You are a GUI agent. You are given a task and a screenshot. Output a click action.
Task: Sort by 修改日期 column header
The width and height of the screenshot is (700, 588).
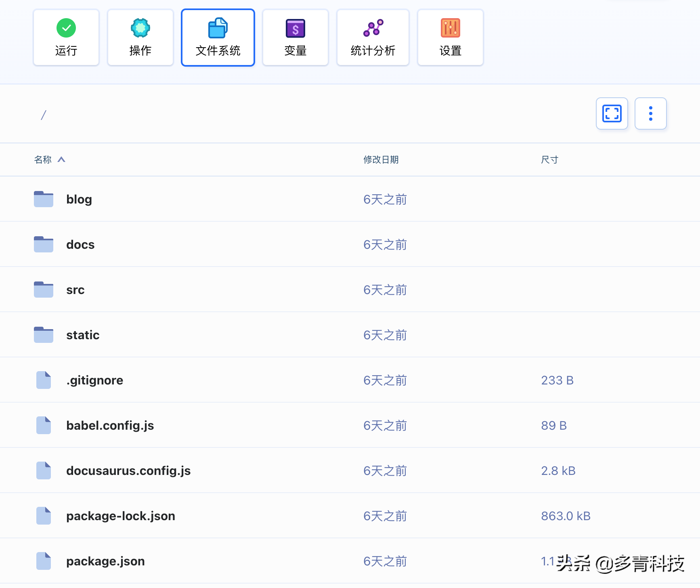click(x=381, y=160)
